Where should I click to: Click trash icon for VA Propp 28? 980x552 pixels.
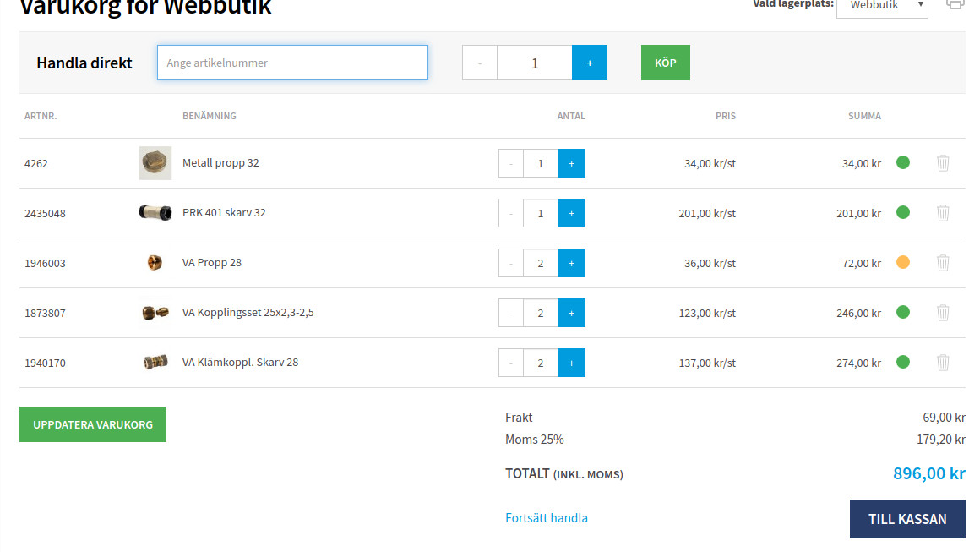pos(943,263)
